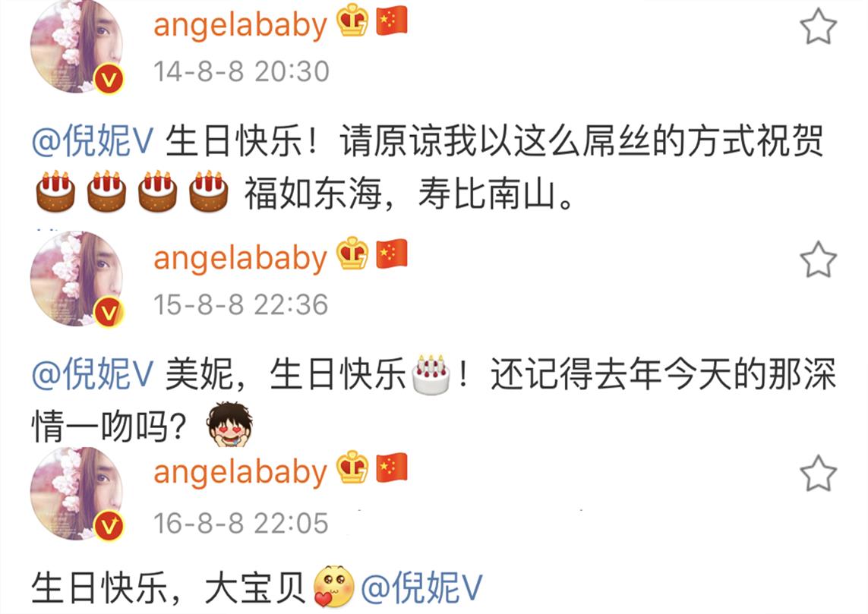Favorite the 14-8-8 post with star
The height and width of the screenshot is (614, 868).
click(x=818, y=26)
